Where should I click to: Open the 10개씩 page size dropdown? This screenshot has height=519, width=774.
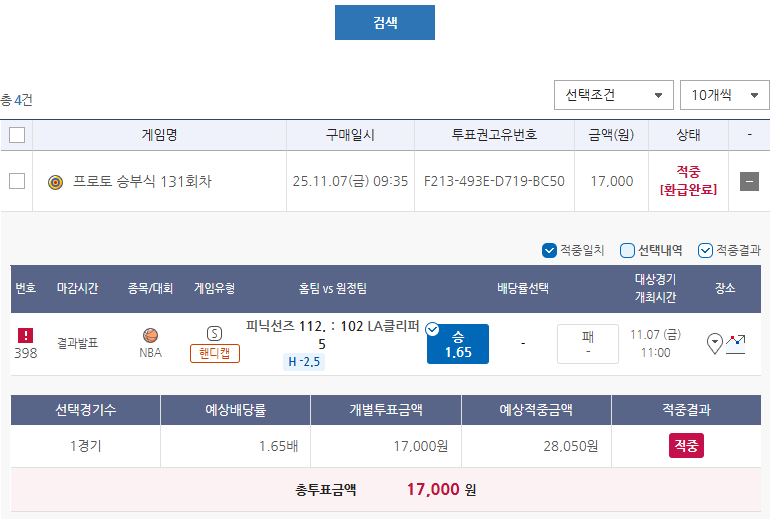tap(724, 95)
